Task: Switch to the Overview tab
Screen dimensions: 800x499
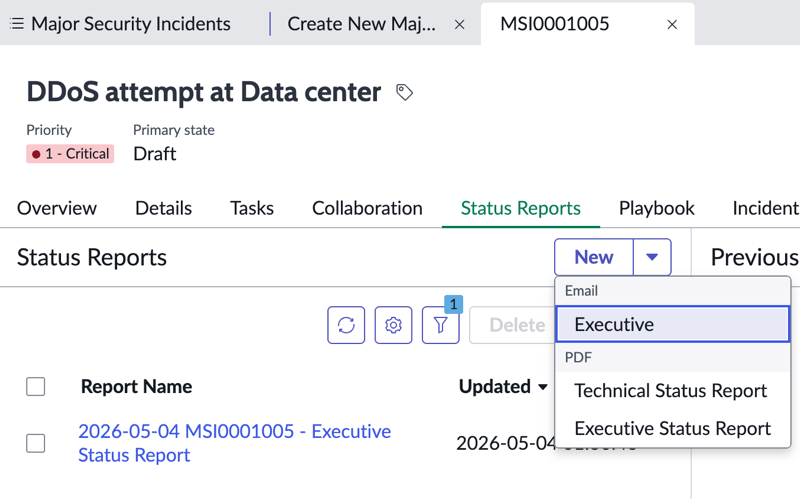Action: [57, 208]
